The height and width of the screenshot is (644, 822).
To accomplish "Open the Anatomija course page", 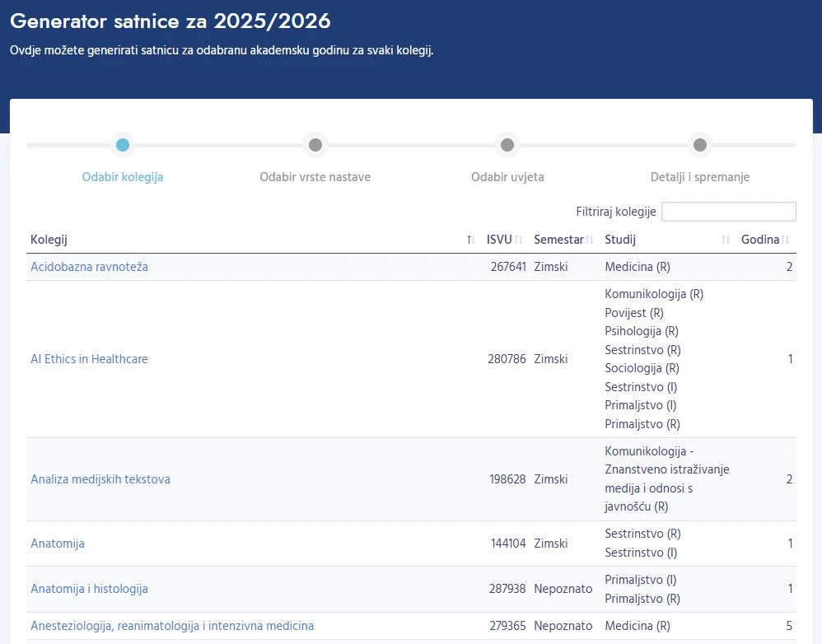I will pos(57,543).
